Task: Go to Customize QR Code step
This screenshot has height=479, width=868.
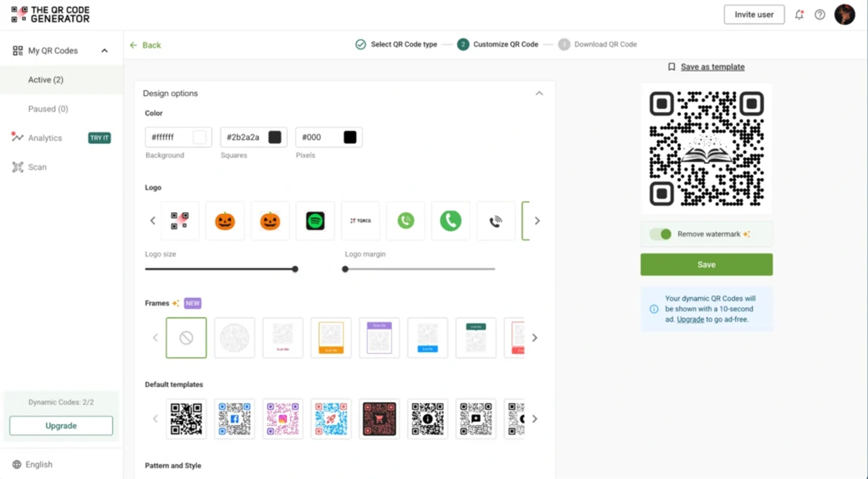Action: click(498, 44)
